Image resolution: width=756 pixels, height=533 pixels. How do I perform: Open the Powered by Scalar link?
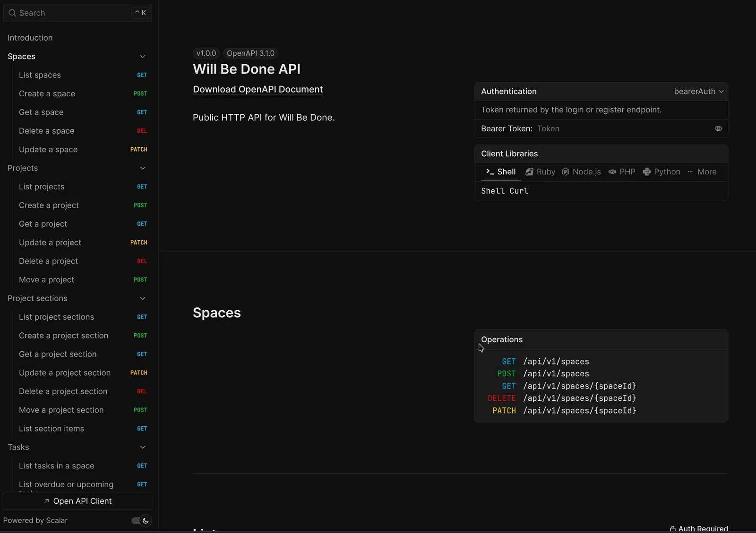35,520
